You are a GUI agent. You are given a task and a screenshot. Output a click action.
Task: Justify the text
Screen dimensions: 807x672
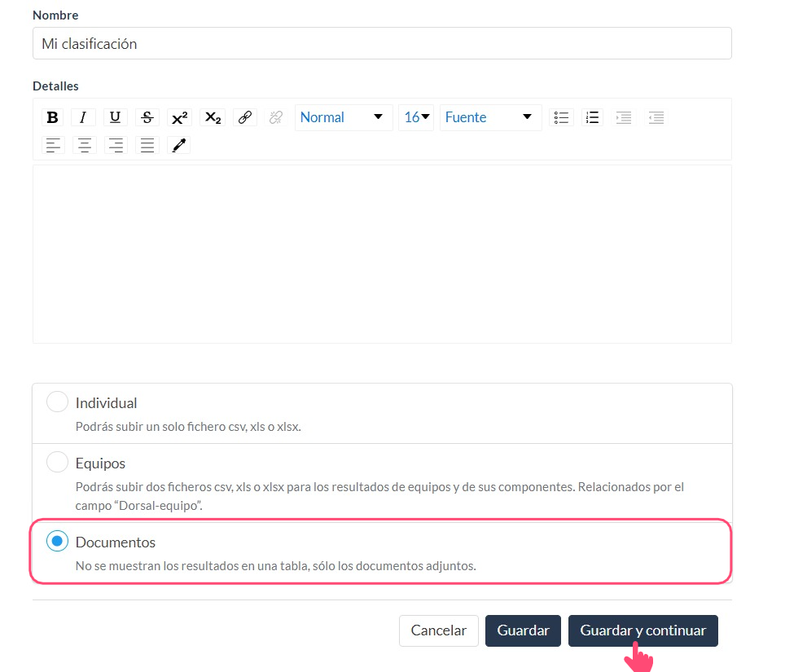pos(147,145)
